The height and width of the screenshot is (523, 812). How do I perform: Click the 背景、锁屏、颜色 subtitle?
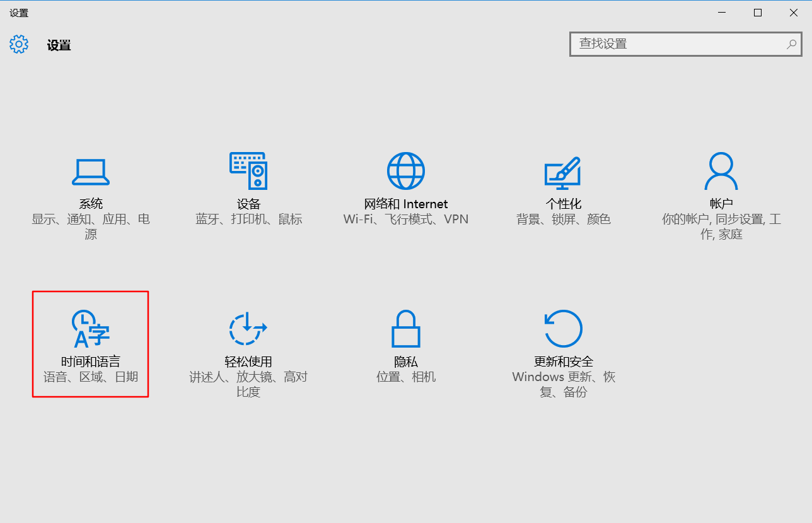(563, 219)
